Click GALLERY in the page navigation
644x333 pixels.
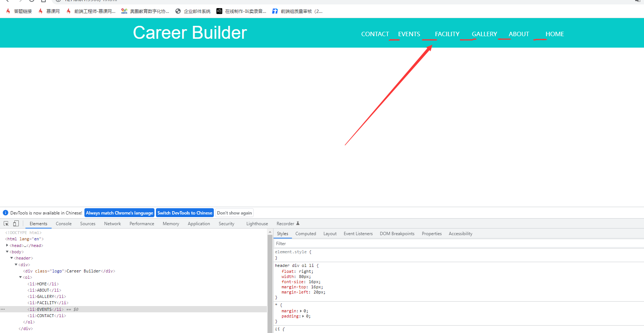click(484, 34)
